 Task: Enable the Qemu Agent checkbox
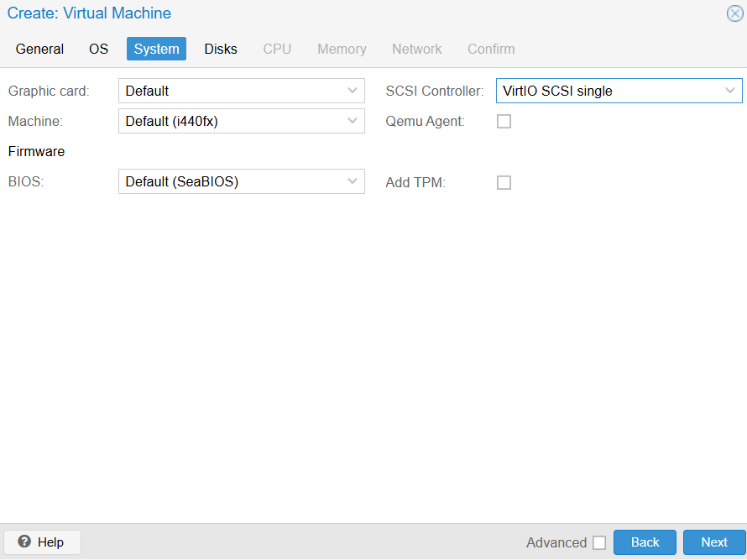tap(504, 121)
